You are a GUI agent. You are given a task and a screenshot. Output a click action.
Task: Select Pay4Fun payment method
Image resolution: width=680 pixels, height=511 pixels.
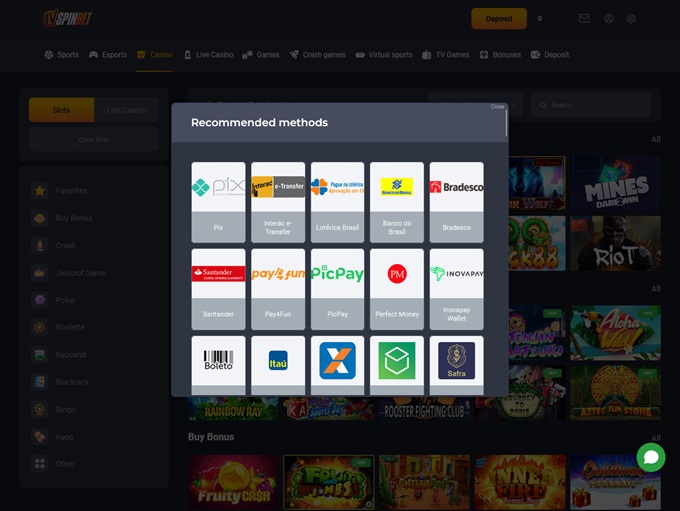[278, 288]
